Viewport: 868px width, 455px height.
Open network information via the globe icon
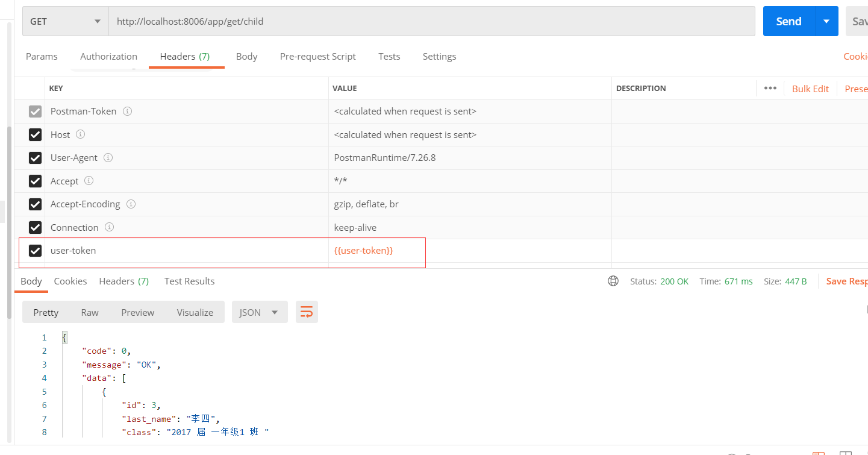click(x=613, y=281)
